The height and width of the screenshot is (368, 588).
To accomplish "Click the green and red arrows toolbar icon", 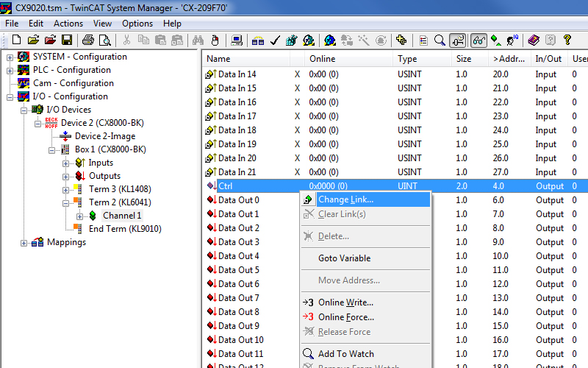I will coord(496,40).
